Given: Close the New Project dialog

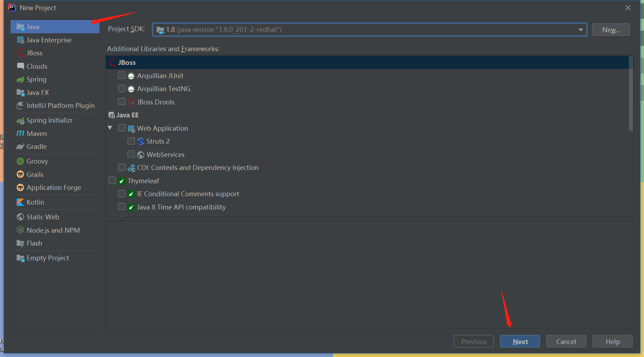Looking at the screenshot, I should click(628, 8).
